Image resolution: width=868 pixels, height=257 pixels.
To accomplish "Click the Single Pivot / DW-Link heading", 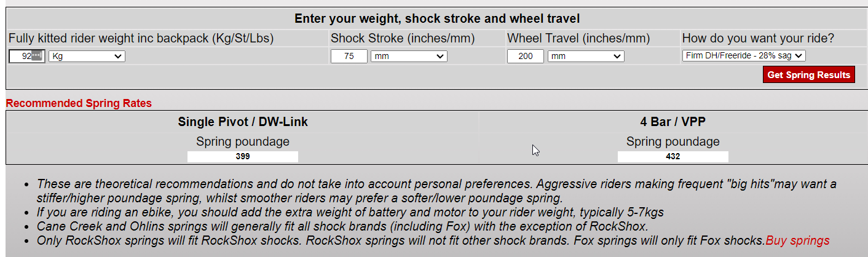I will tap(243, 122).
